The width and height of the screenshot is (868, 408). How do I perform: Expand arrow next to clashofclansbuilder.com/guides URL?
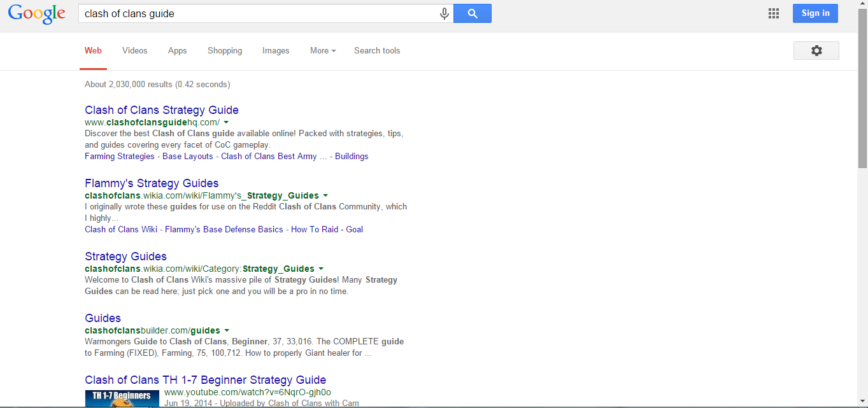point(227,330)
